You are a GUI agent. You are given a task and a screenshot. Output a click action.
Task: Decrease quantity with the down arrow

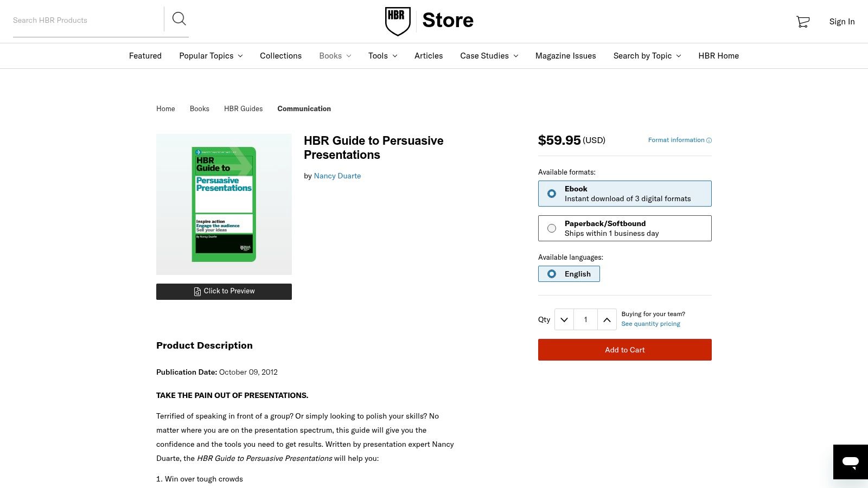point(564,319)
